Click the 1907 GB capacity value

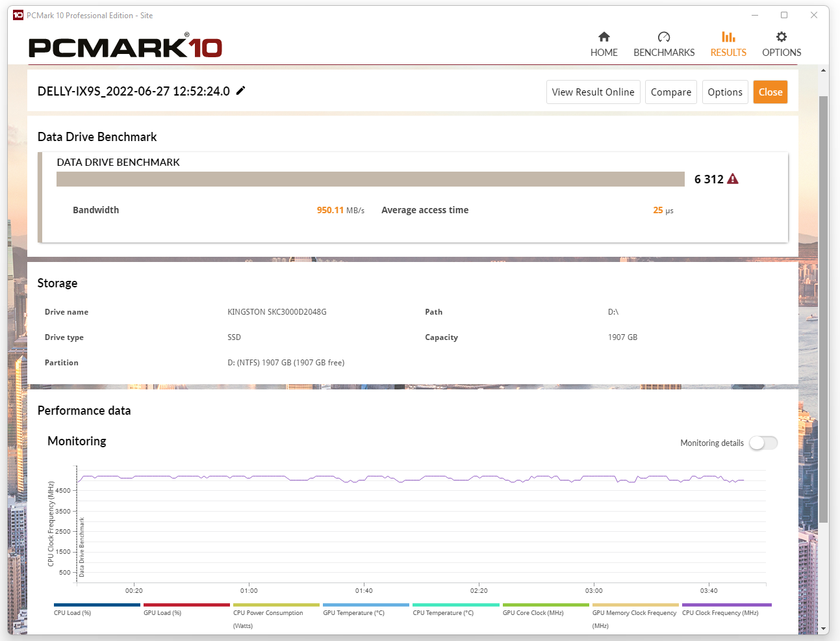[622, 337]
